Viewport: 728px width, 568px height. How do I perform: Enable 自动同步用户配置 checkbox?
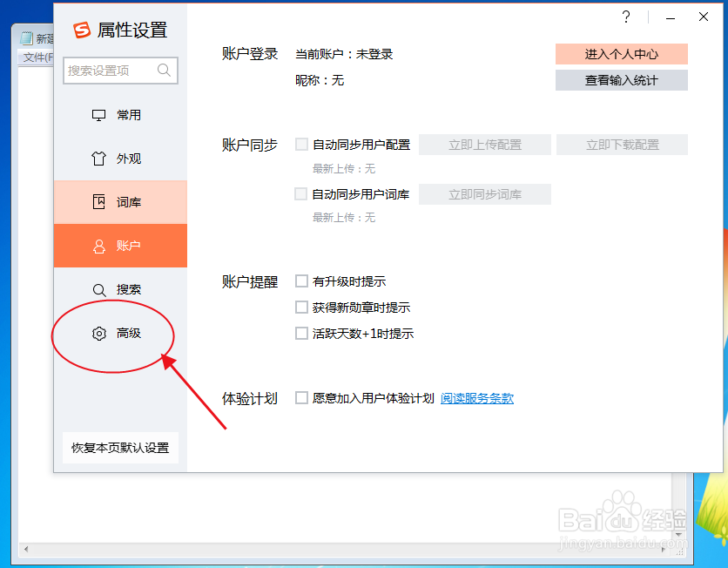pyautogui.click(x=300, y=145)
